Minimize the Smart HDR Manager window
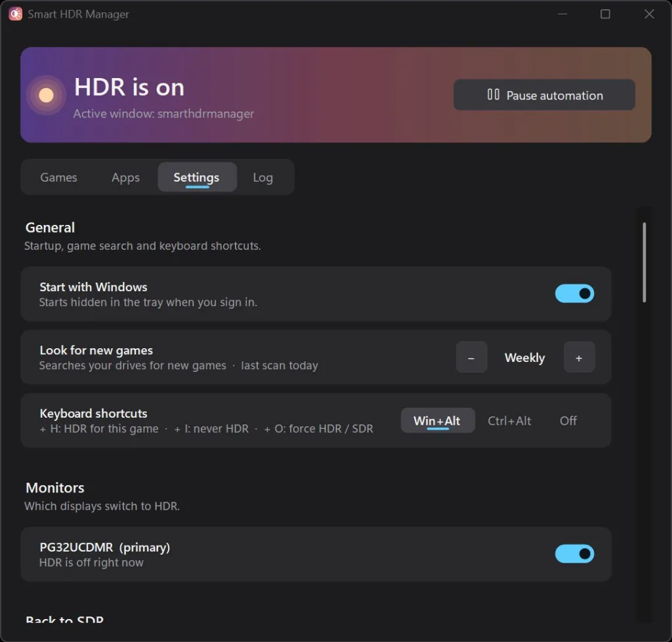 562,14
